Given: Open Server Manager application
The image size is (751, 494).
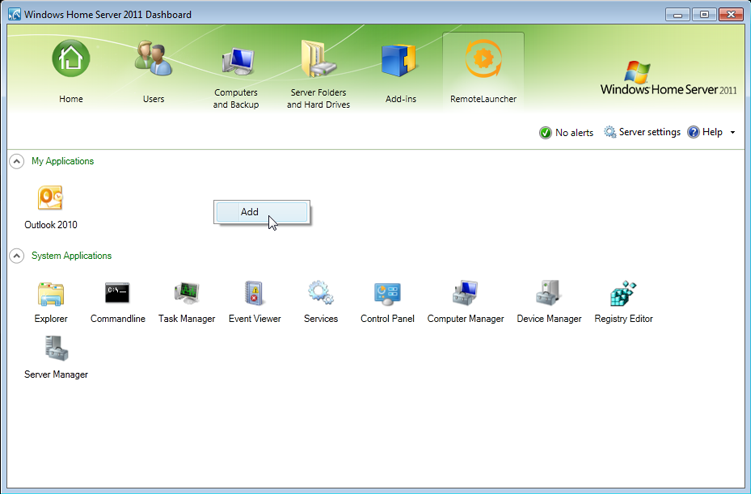Looking at the screenshot, I should (x=56, y=357).
